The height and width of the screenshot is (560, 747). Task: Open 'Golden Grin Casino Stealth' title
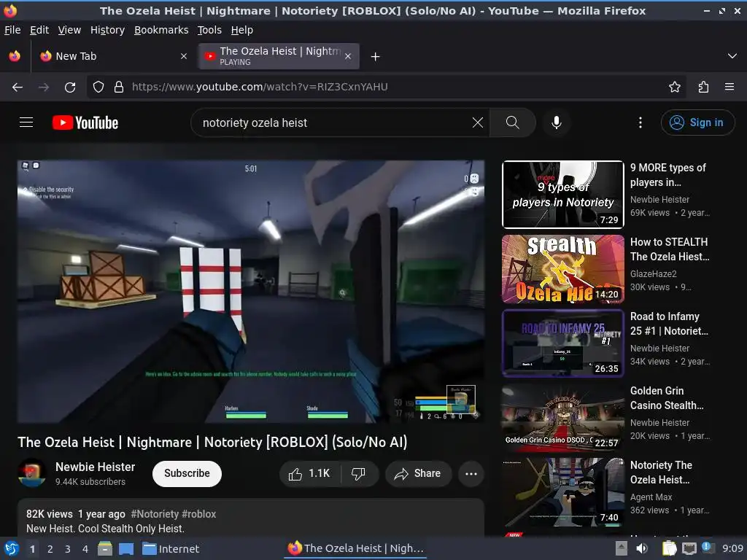tap(667, 398)
